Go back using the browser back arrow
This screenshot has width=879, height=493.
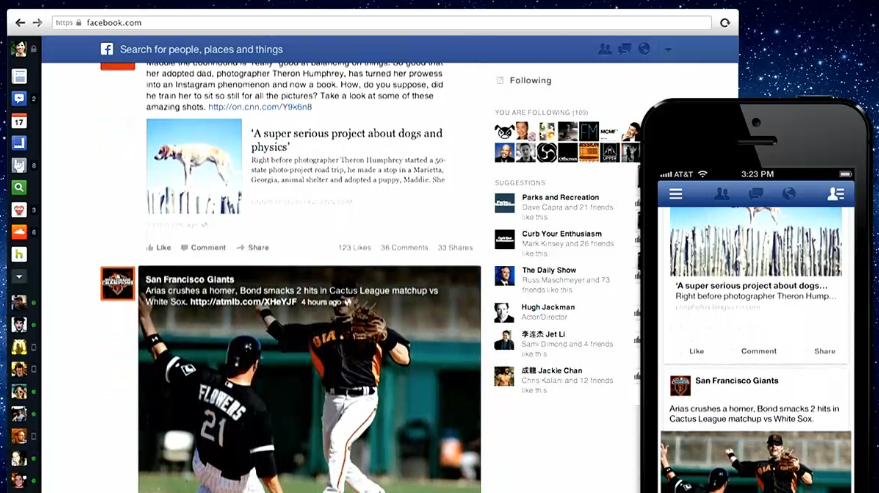click(x=20, y=22)
